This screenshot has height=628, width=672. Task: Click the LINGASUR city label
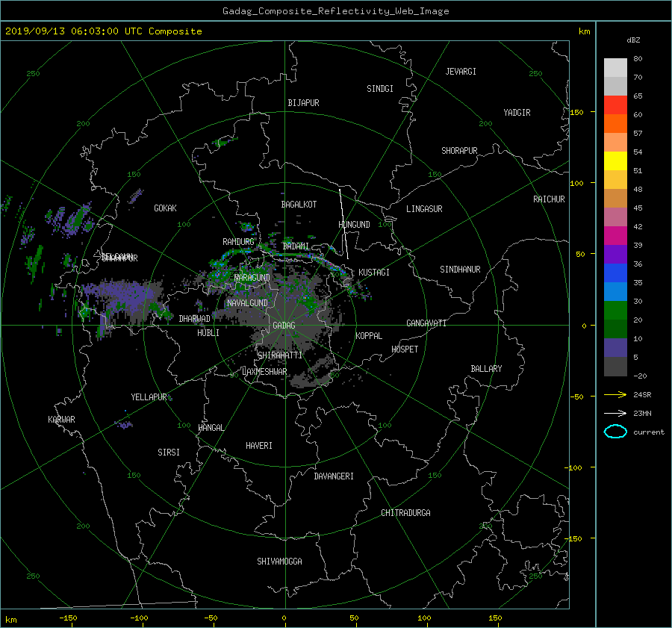click(424, 209)
